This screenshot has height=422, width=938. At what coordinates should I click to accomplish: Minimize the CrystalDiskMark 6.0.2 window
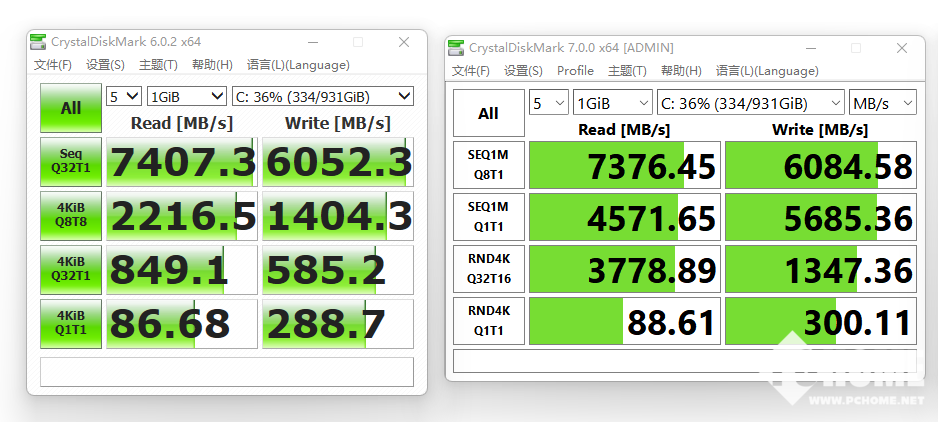pyautogui.click(x=312, y=42)
